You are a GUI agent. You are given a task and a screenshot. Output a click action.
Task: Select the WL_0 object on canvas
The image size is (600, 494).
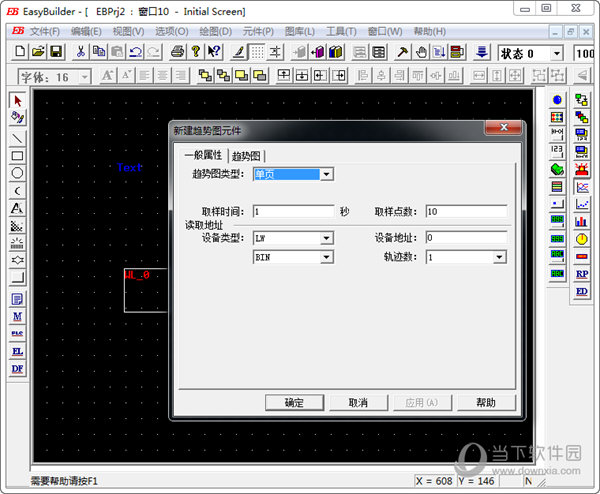(146, 290)
